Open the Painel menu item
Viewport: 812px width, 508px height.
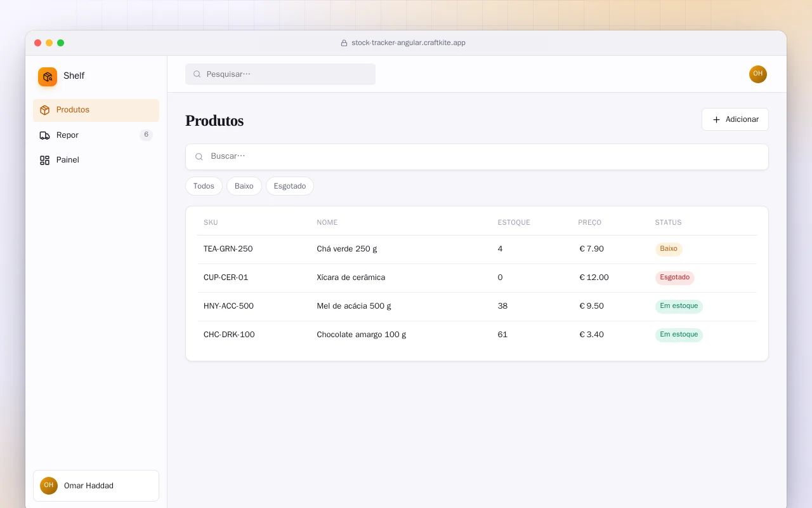(96, 160)
